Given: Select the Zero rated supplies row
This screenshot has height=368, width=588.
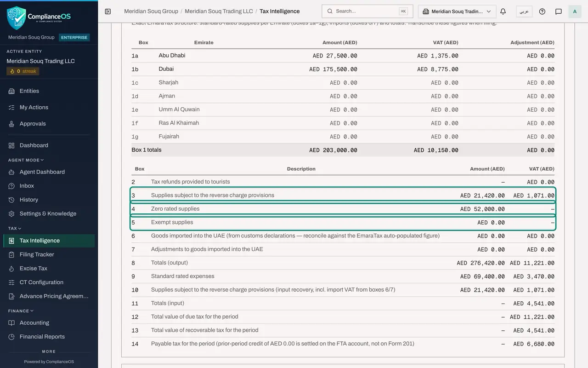Looking at the screenshot, I should click(x=343, y=209).
